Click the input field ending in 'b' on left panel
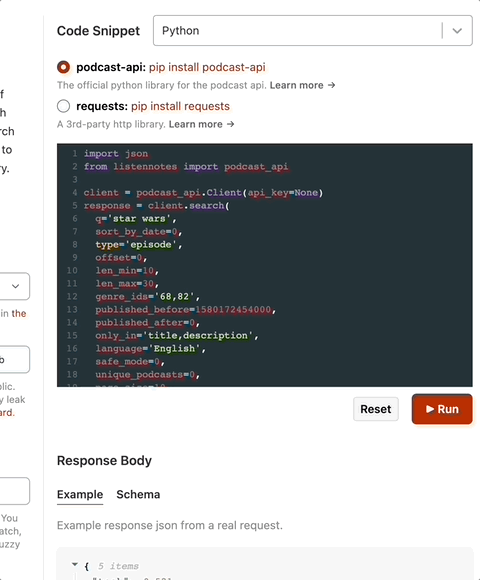The image size is (480, 580). click(x=15, y=359)
